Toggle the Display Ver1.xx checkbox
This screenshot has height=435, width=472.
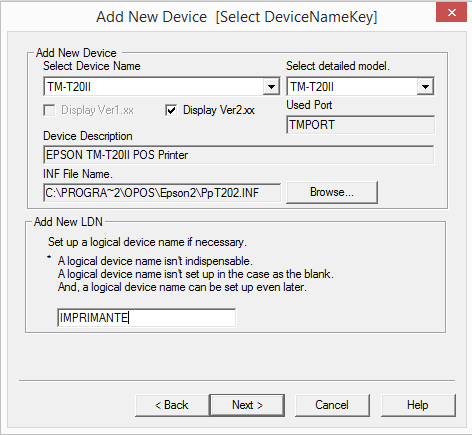point(49,110)
